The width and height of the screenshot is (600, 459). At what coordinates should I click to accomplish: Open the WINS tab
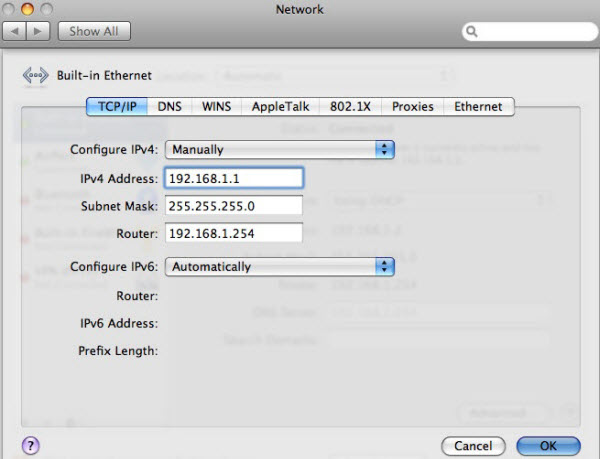pos(216,106)
